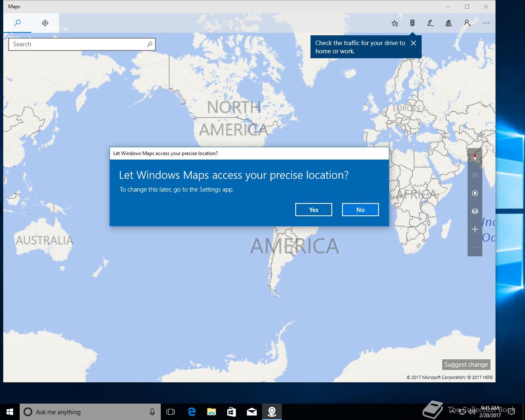525x420 pixels.
Task: Switch to the Directions tab
Action: pos(45,23)
